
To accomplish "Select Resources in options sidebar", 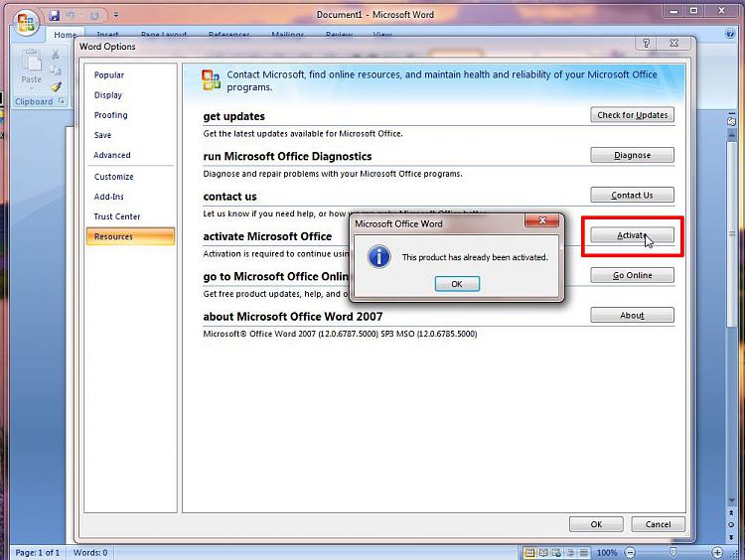I will point(130,236).
